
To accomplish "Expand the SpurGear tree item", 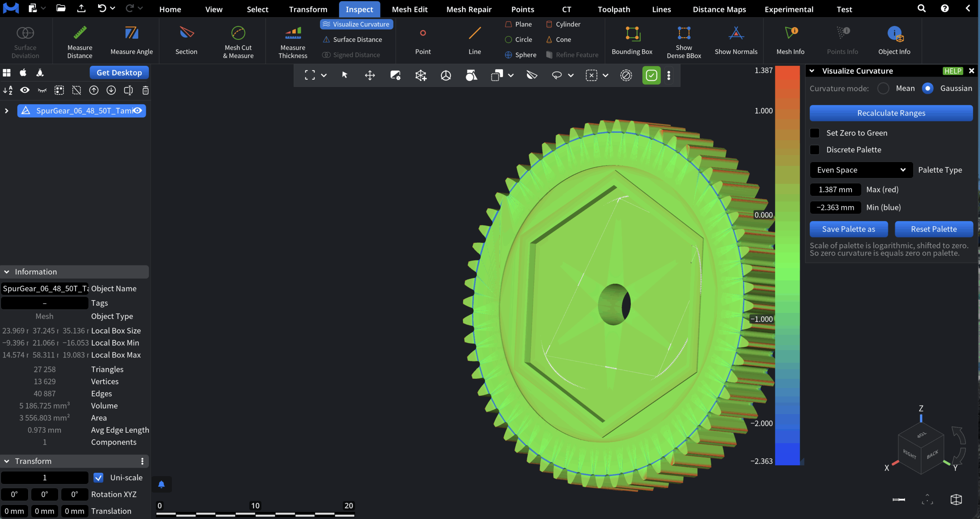I will coord(6,111).
